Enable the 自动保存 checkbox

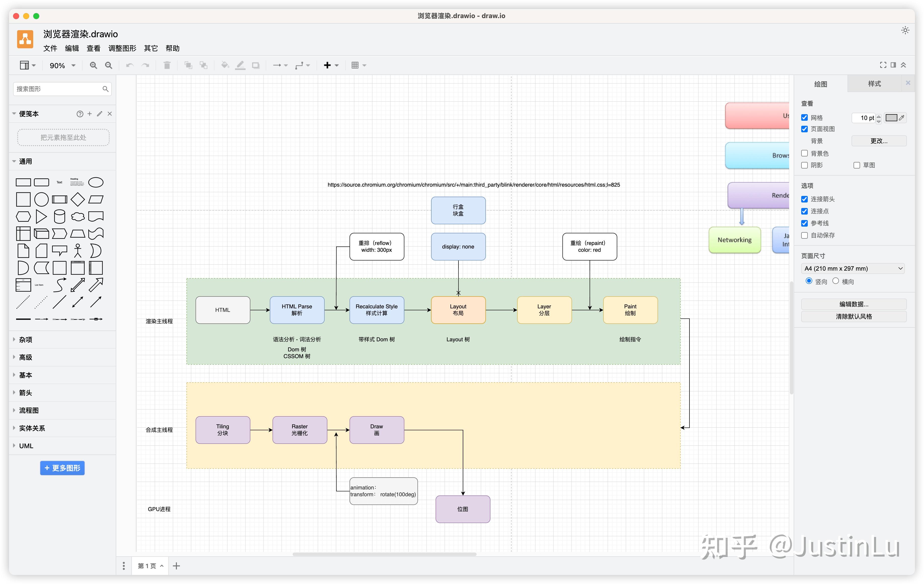[804, 235]
